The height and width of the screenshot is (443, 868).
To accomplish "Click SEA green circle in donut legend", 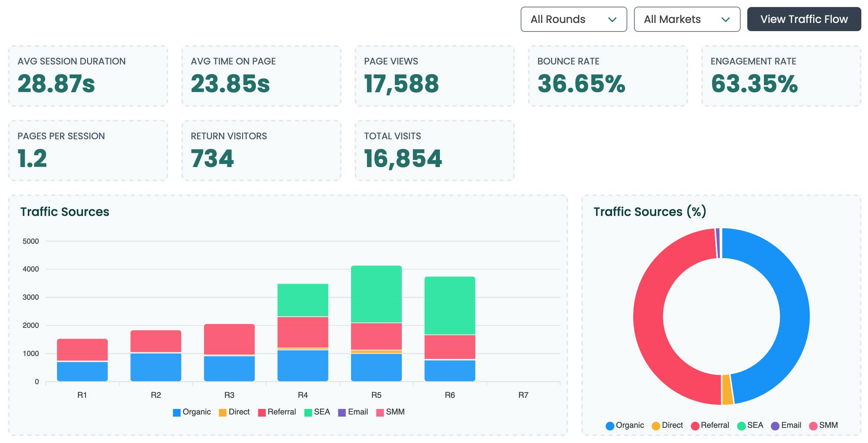I will 741,426.
